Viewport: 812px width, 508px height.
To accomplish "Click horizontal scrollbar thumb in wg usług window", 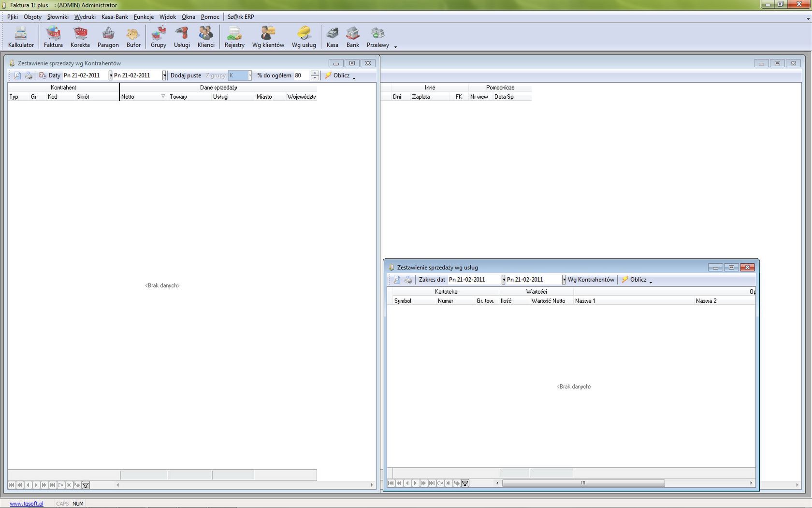I will pos(583,483).
